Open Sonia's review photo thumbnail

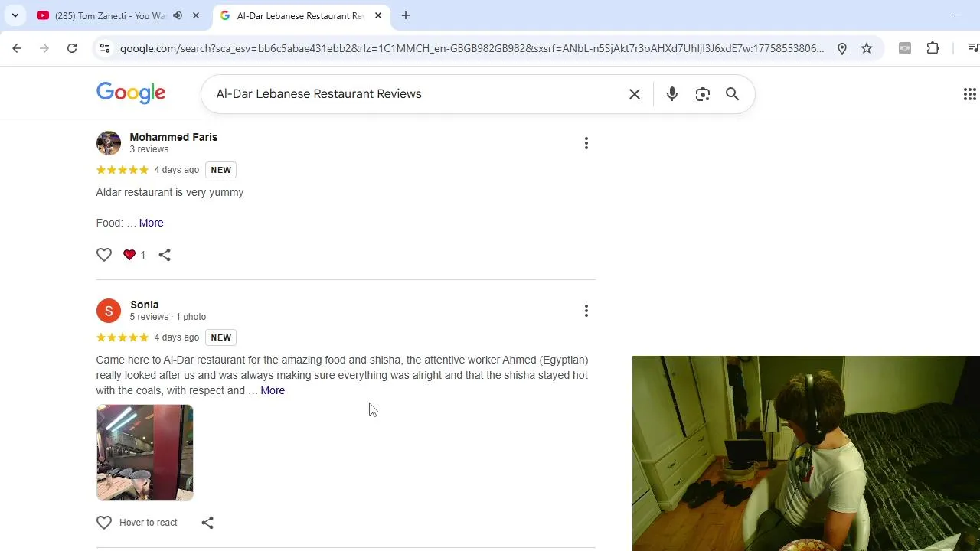point(145,453)
